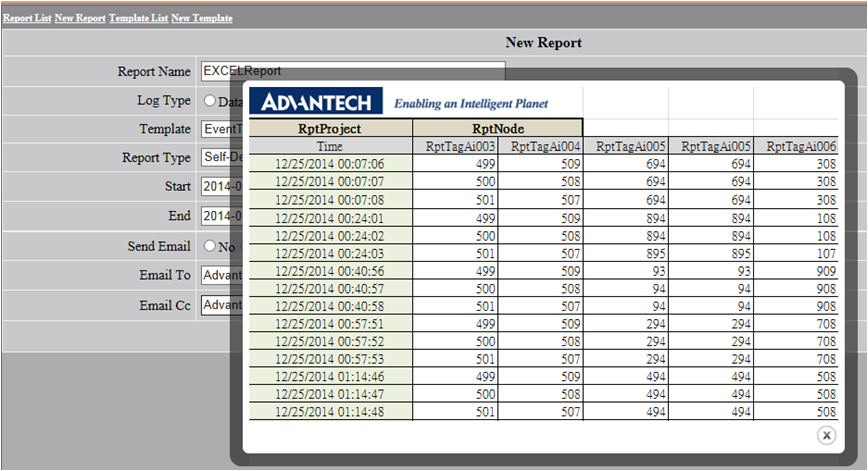Open the New Template link
Viewport: 868px width, 471px height.
pos(202,18)
